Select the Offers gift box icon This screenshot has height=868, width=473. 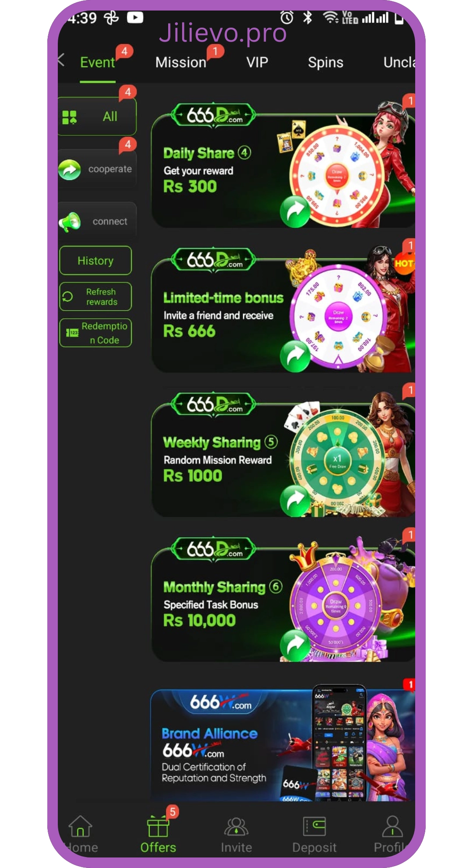coord(158,827)
